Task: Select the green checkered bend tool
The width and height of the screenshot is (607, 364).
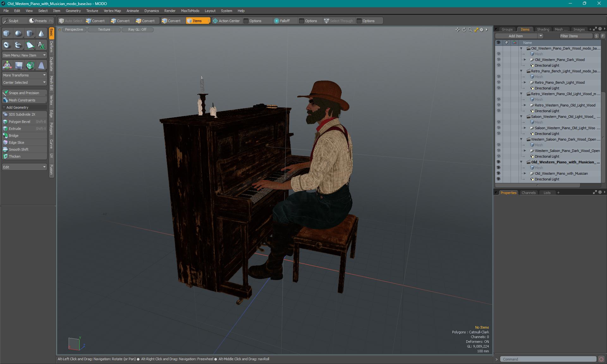Action: pos(30,65)
